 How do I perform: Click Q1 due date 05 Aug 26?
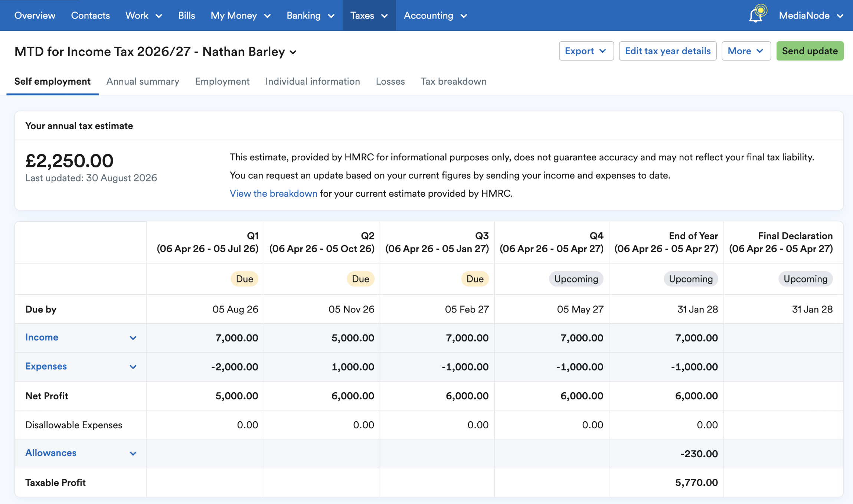tap(235, 309)
